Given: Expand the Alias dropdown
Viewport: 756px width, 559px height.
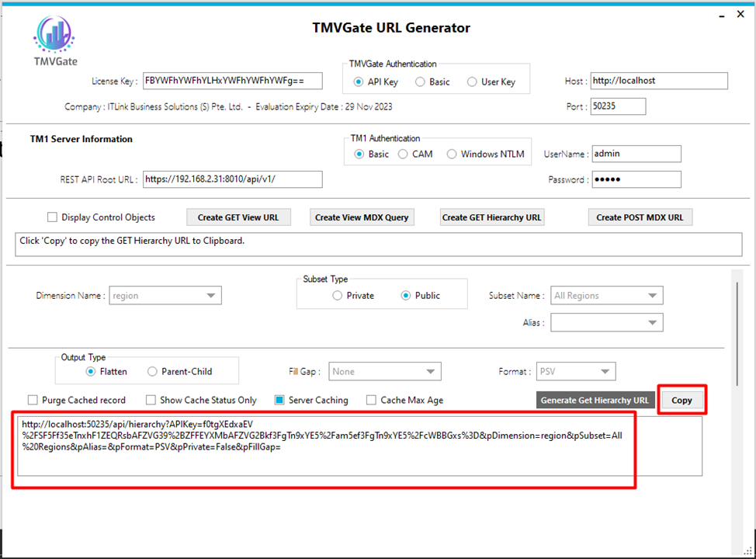Looking at the screenshot, I should pos(606,323).
